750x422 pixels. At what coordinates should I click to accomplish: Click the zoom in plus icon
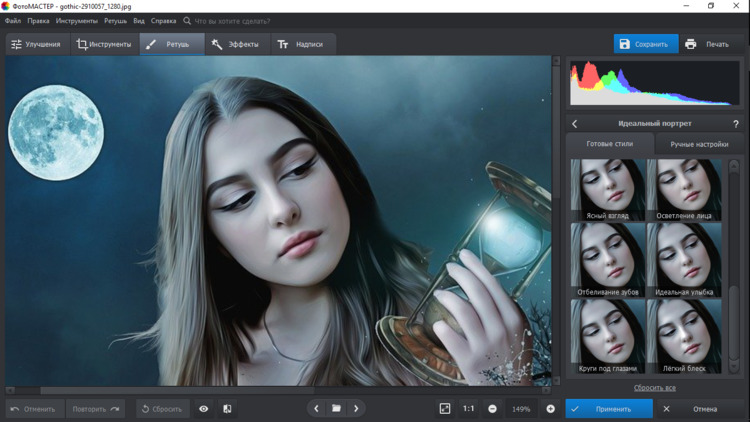tap(550, 409)
